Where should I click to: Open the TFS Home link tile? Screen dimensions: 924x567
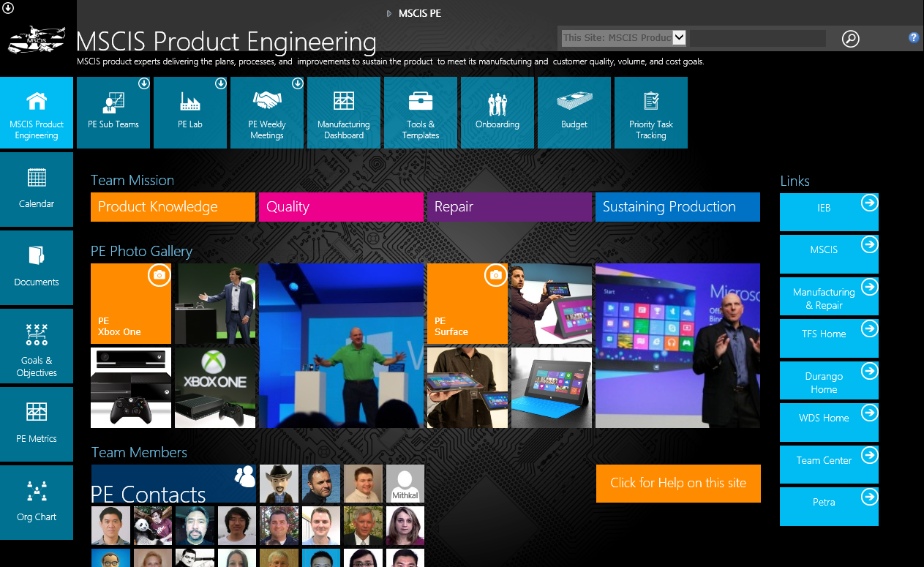click(x=829, y=338)
